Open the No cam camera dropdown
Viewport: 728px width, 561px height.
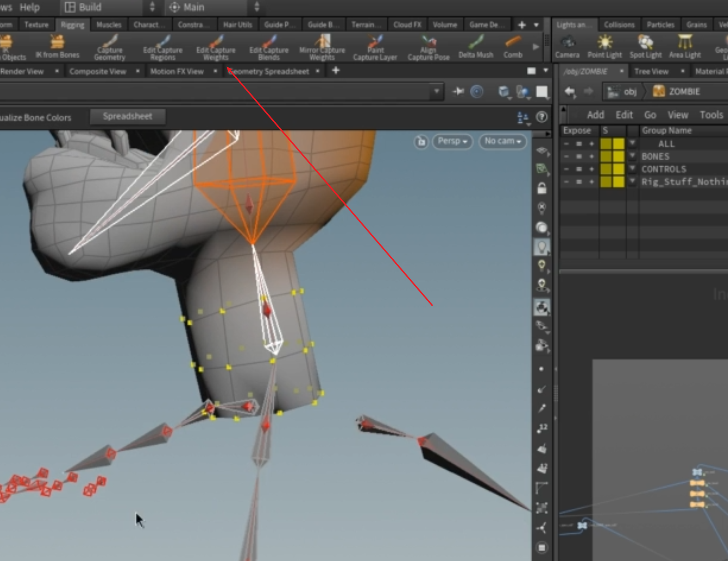click(502, 141)
